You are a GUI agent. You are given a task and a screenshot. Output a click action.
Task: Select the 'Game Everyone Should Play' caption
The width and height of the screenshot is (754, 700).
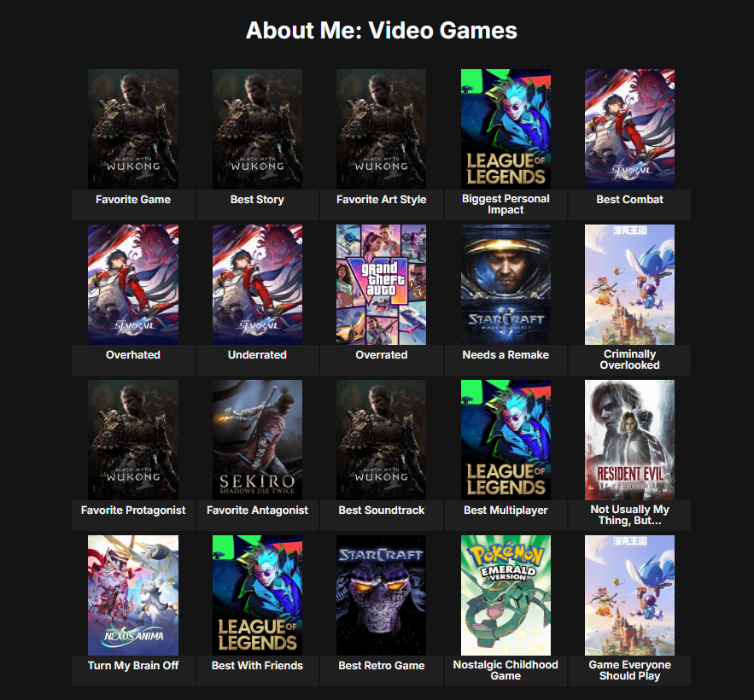pos(630,670)
